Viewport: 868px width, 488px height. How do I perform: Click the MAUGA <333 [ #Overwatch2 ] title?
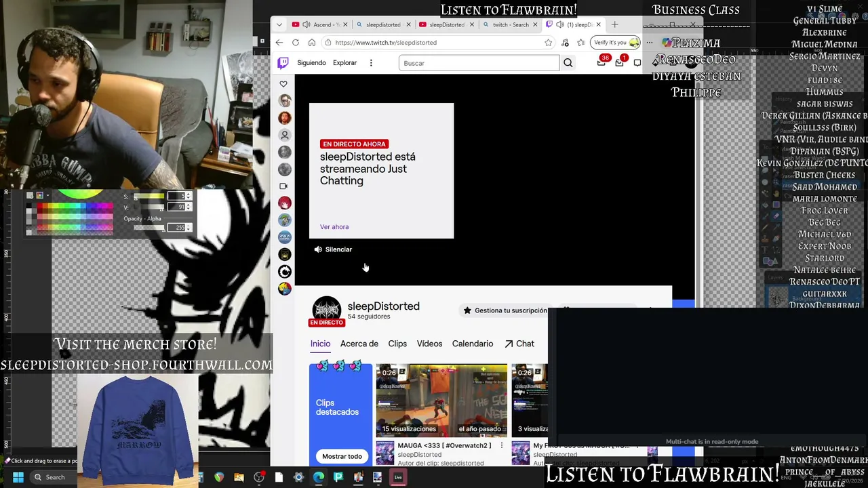pyautogui.click(x=444, y=445)
